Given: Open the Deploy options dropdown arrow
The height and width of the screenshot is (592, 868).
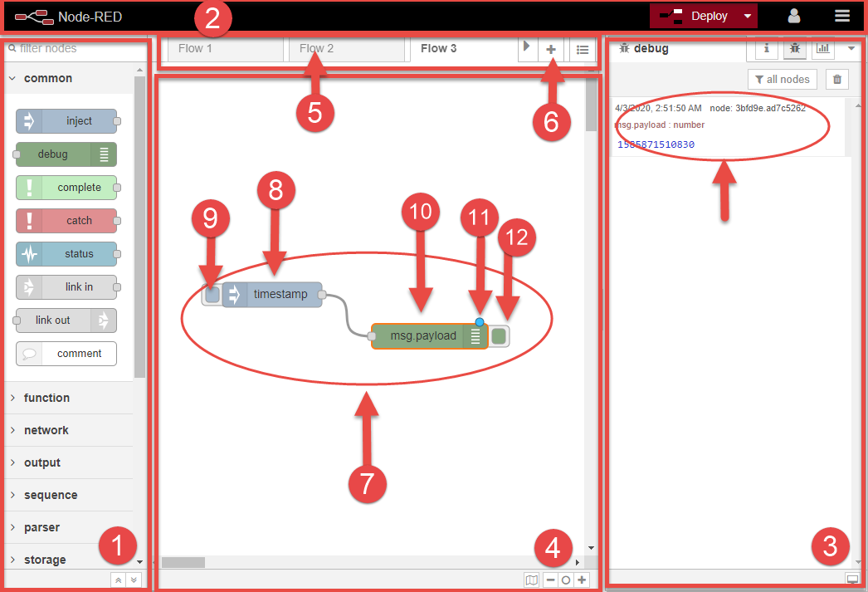Looking at the screenshot, I should (748, 16).
